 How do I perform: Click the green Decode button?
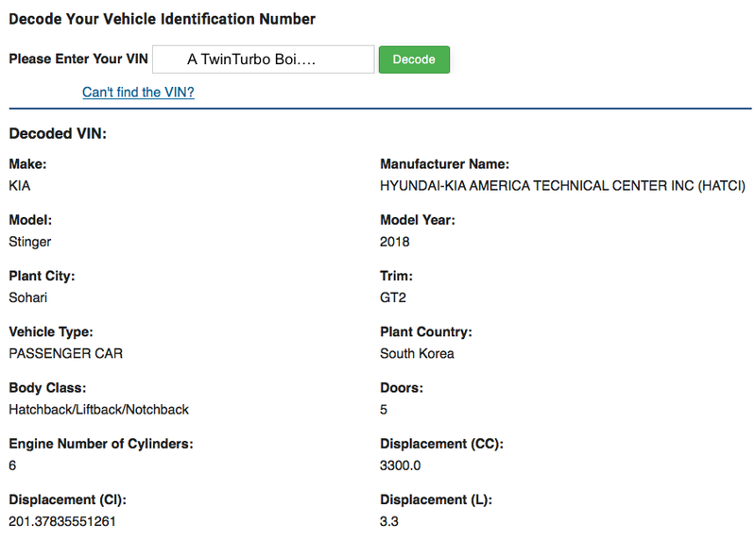(414, 59)
